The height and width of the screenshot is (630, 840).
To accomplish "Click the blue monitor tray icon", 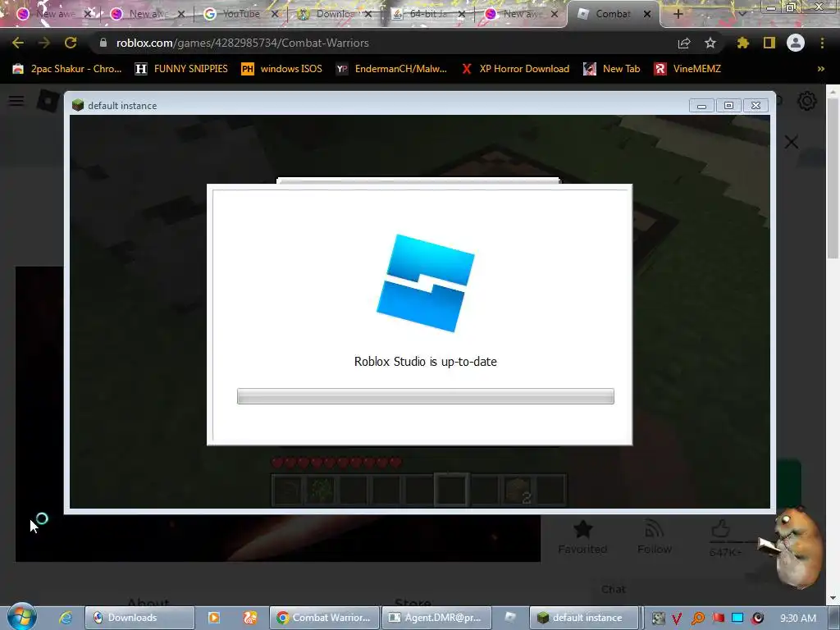I will coord(737,619).
